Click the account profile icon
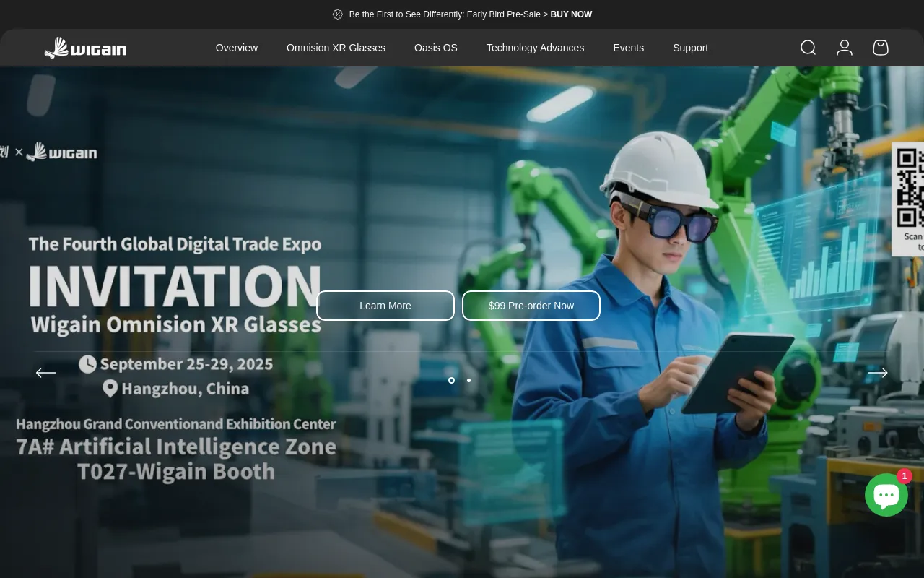 pyautogui.click(x=844, y=48)
